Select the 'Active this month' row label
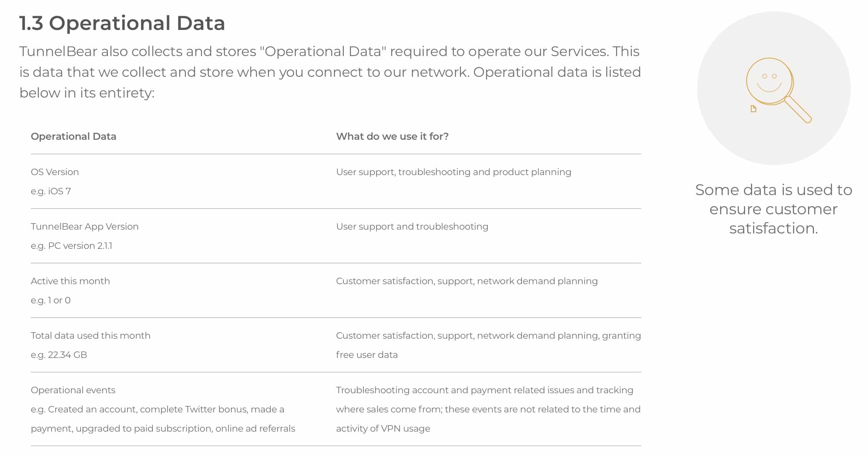Image resolution: width=868 pixels, height=457 pixels. [x=70, y=281]
